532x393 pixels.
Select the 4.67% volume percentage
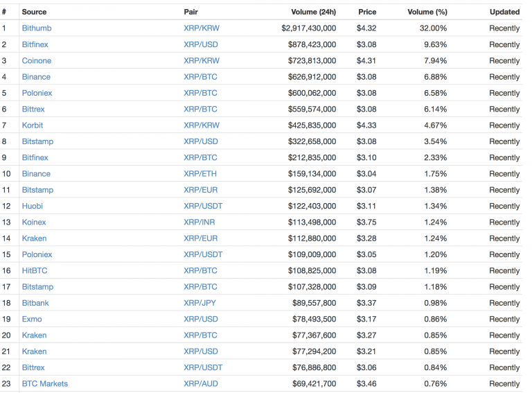tap(436, 125)
